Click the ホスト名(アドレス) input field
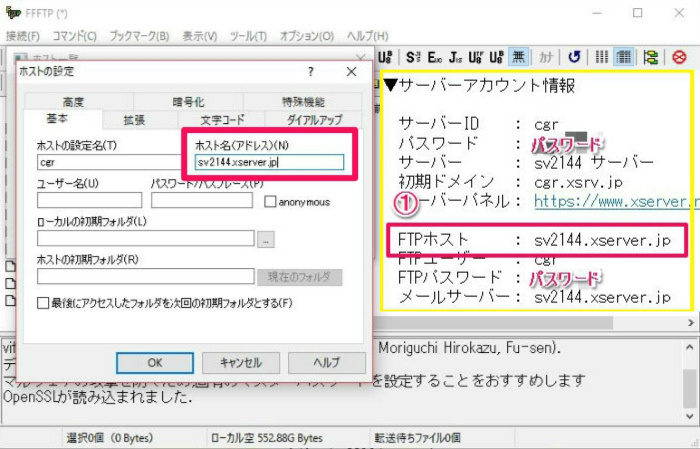 [x=269, y=162]
